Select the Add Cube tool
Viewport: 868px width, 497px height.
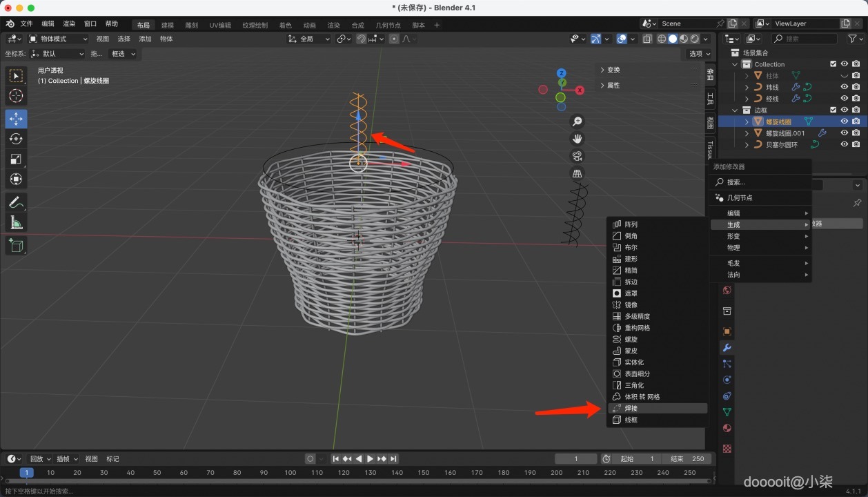16,246
